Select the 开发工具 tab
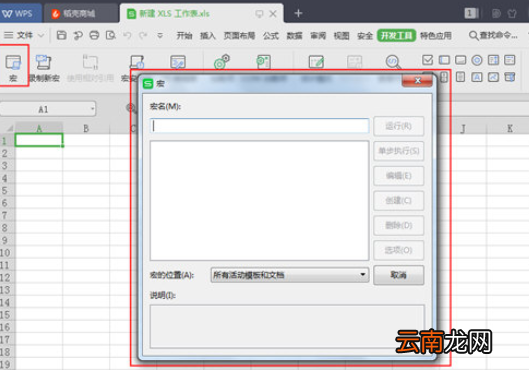This screenshot has height=370, width=529. point(396,35)
